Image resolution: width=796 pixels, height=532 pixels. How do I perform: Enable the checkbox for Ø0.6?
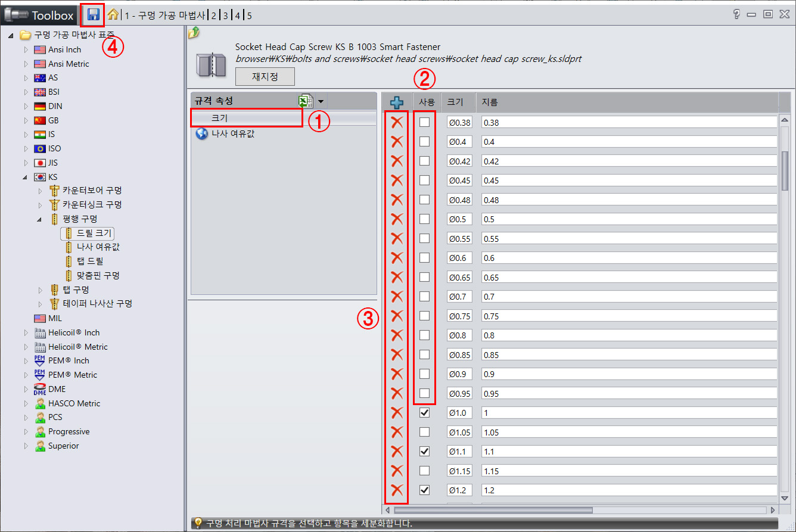[424, 257]
